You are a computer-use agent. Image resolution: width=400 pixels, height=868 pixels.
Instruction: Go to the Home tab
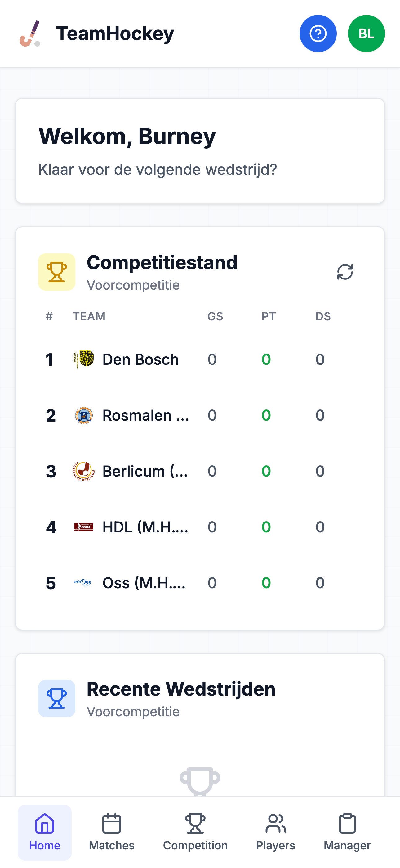click(x=44, y=832)
